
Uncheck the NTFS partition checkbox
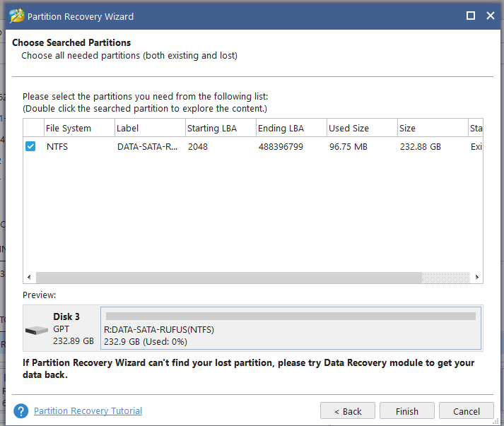30,146
